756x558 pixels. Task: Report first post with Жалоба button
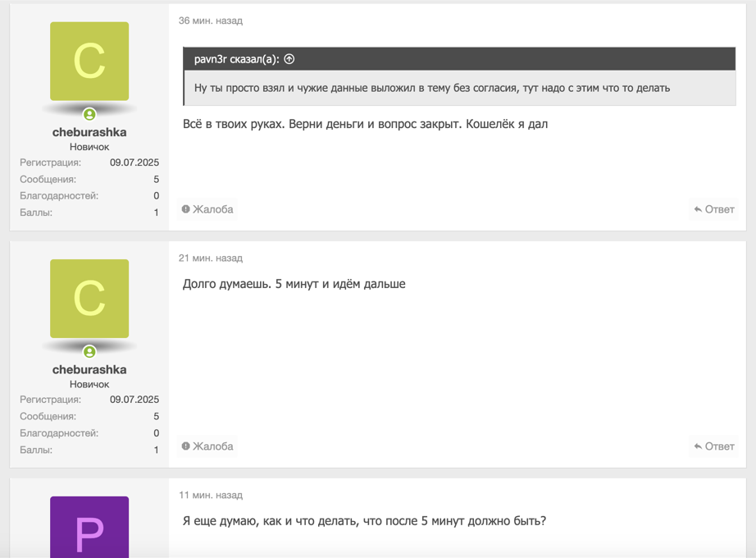pos(207,209)
